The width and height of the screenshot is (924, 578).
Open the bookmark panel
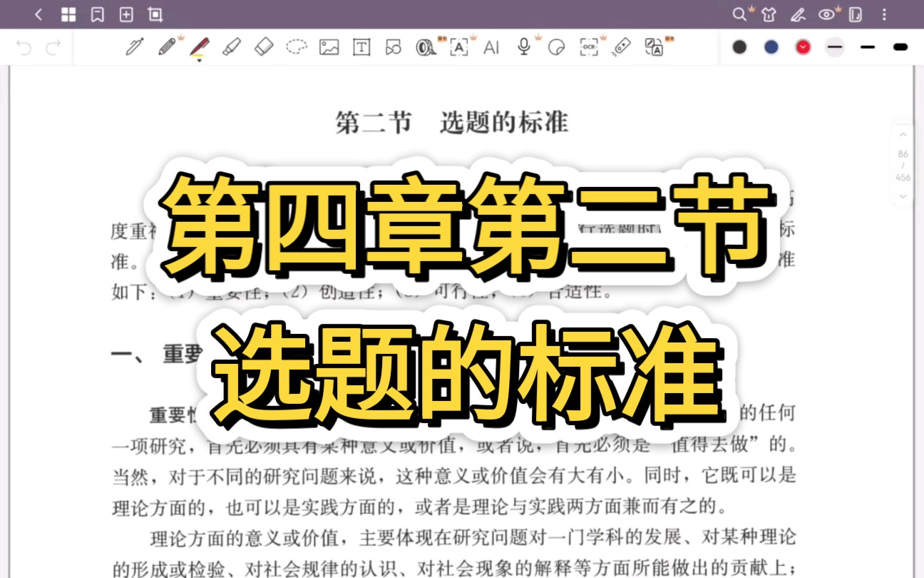click(x=98, y=14)
